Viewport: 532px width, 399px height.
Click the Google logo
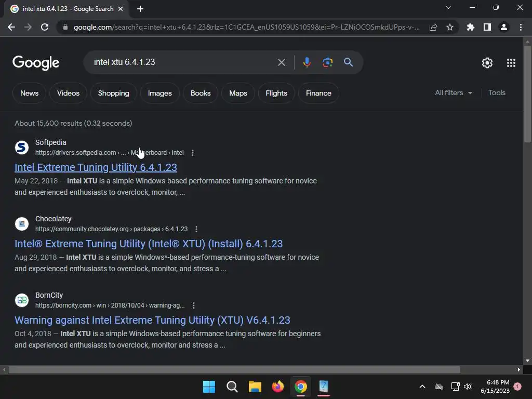click(x=36, y=63)
